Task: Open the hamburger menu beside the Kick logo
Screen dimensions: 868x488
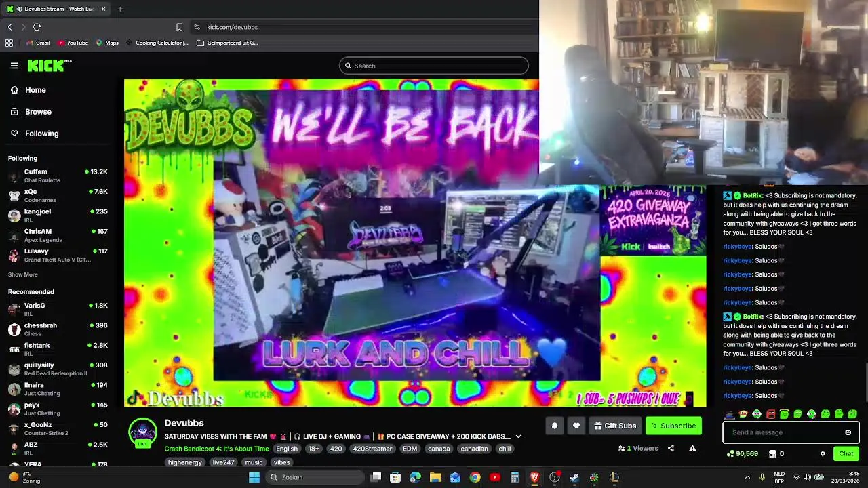Action: tap(14, 66)
